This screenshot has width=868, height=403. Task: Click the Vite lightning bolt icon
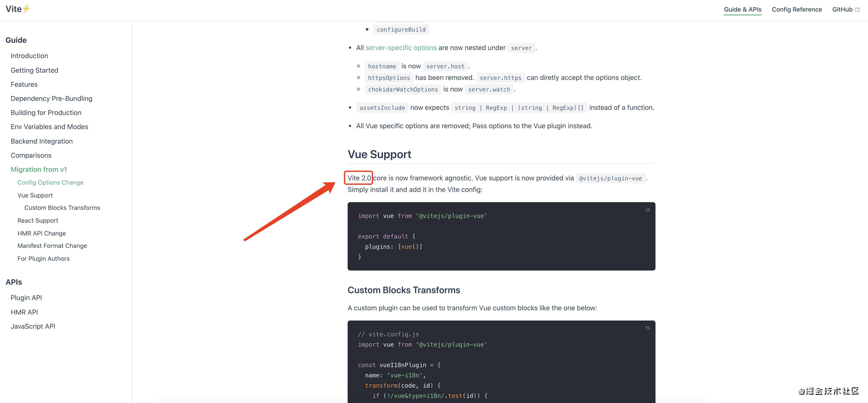pyautogui.click(x=26, y=9)
